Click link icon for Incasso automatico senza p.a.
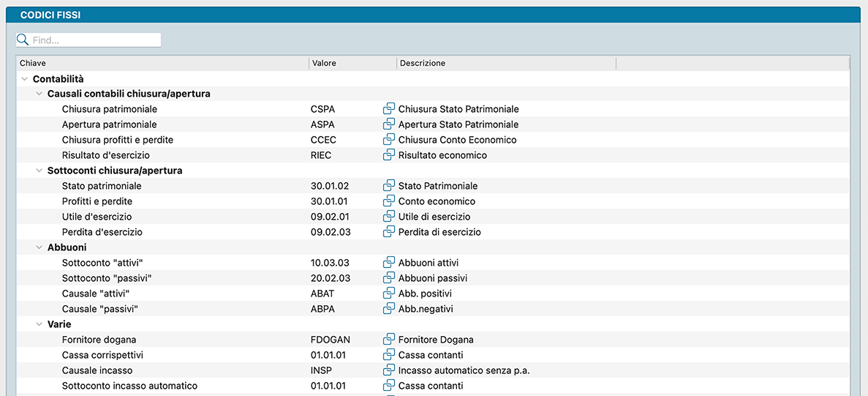Image resolution: width=868 pixels, height=396 pixels. pyautogui.click(x=389, y=370)
